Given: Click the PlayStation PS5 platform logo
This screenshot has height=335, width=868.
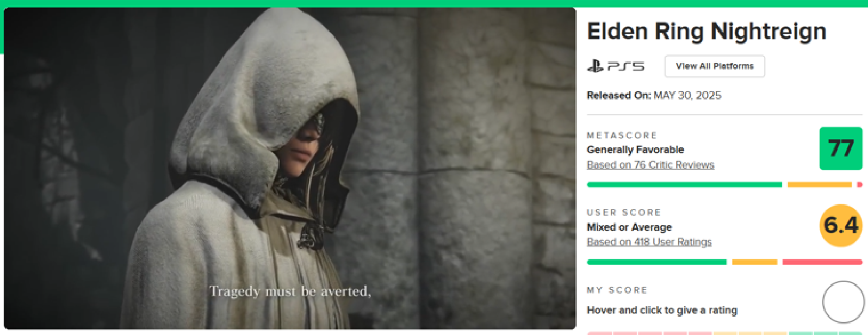Looking at the screenshot, I should coord(615,66).
